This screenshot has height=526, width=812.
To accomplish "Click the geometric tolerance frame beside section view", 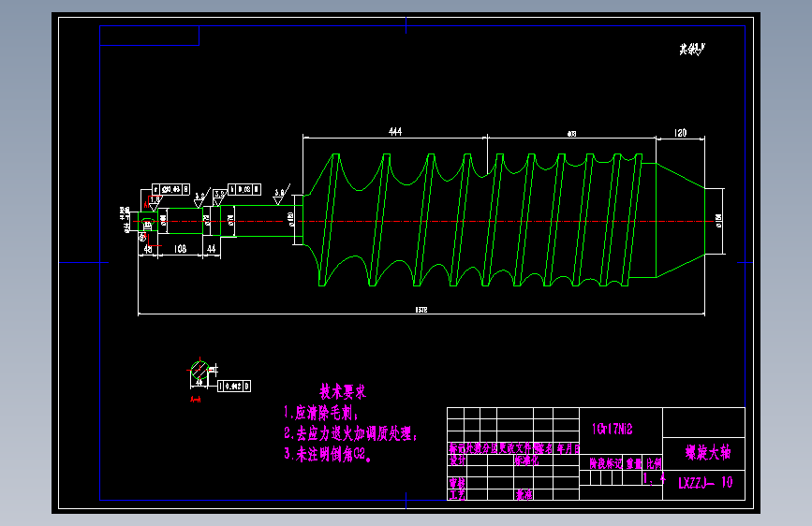I will (234, 387).
